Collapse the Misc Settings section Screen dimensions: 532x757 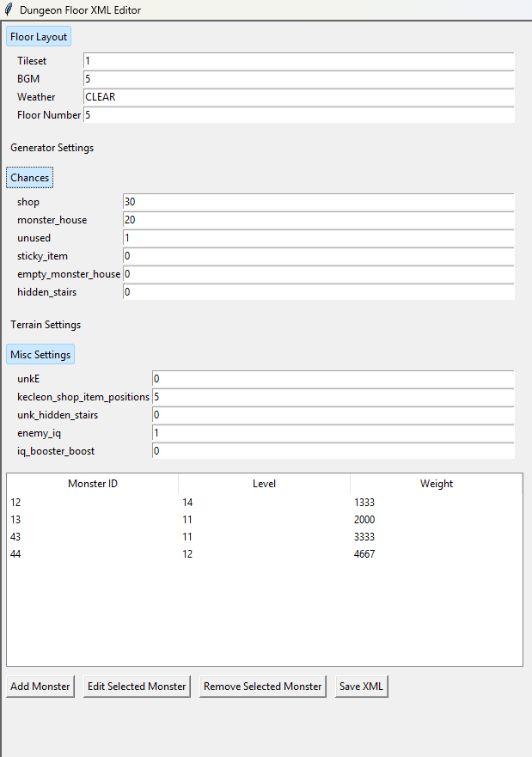pyautogui.click(x=40, y=354)
